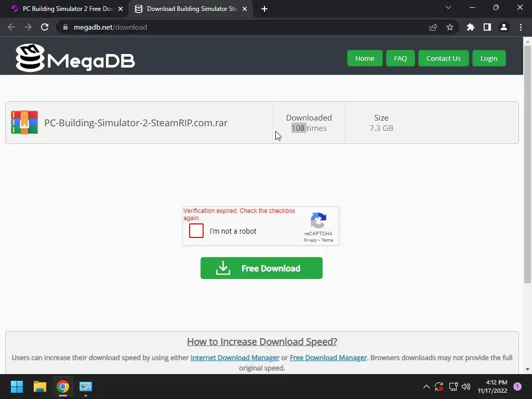Click the Contact Us button

pyautogui.click(x=444, y=58)
